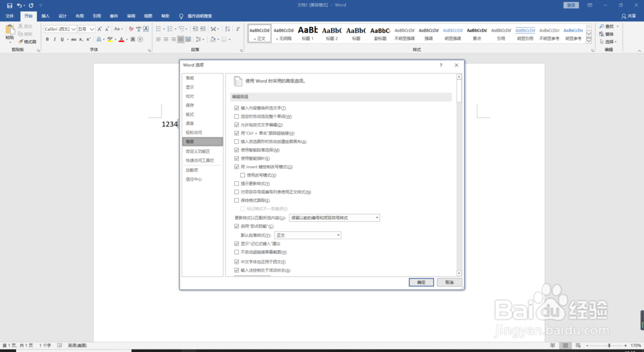The image size is (644, 352).
Task: Apply the 标题 1 heading style
Action: coord(308,34)
